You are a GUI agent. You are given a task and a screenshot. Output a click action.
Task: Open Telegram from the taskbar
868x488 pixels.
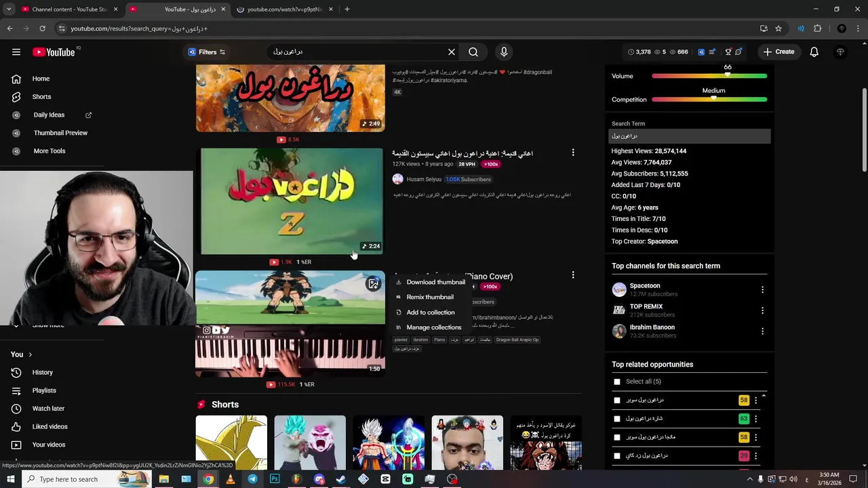coord(252,479)
